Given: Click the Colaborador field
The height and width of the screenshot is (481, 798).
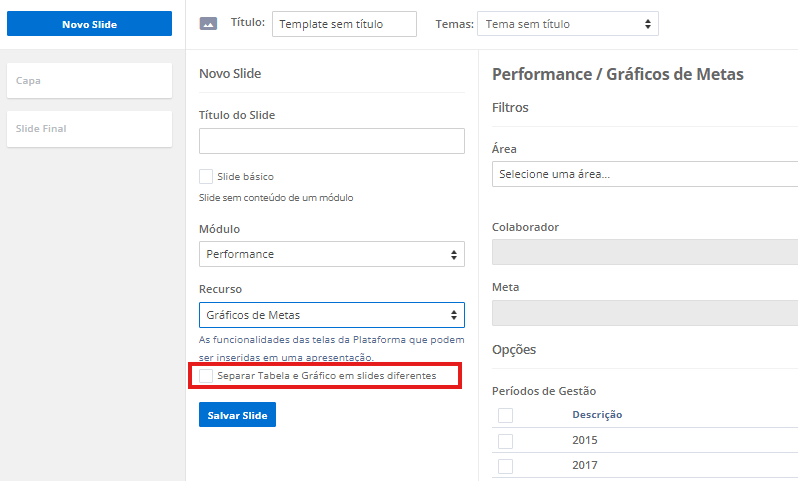Looking at the screenshot, I should click(x=644, y=252).
